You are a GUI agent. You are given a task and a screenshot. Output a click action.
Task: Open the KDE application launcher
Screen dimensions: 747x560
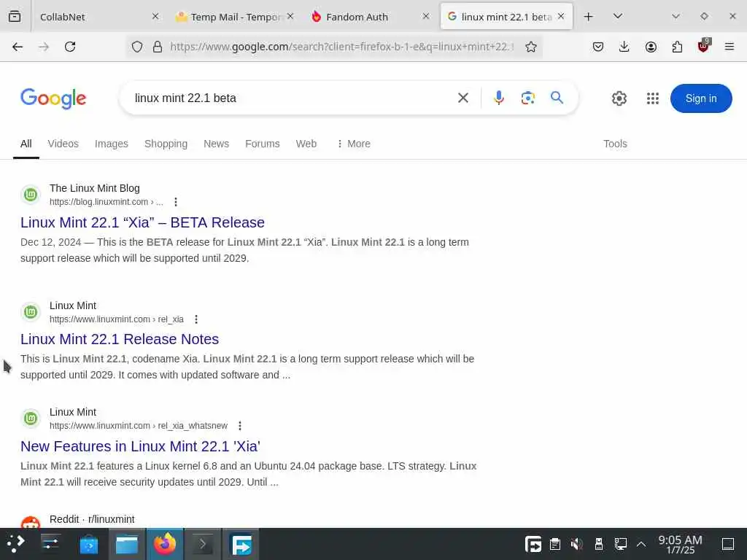pyautogui.click(x=15, y=544)
